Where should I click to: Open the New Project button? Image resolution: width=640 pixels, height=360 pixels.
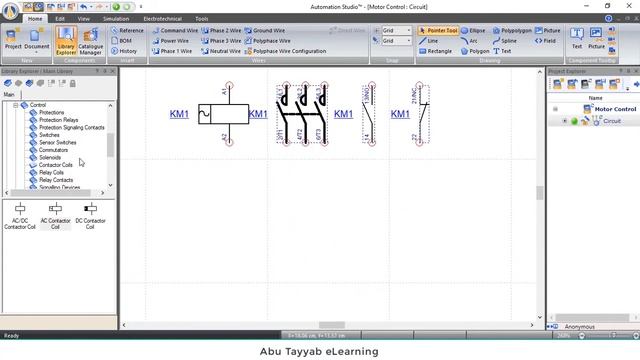tap(13, 40)
